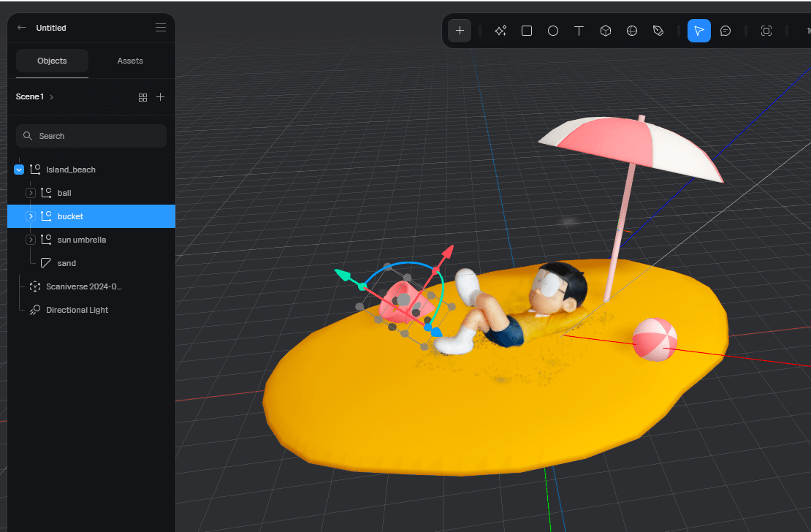The width and height of the screenshot is (811, 532).
Task: Add a new scene with plus icon
Action: (160, 96)
